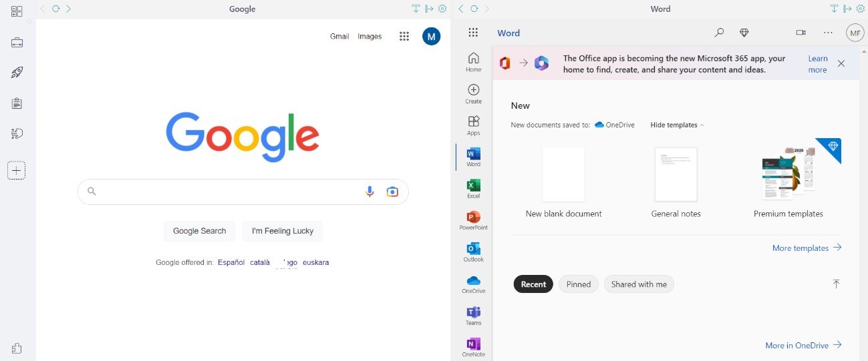This screenshot has width=868, height=361.
Task: Click the Word title in the header
Action: (509, 33)
